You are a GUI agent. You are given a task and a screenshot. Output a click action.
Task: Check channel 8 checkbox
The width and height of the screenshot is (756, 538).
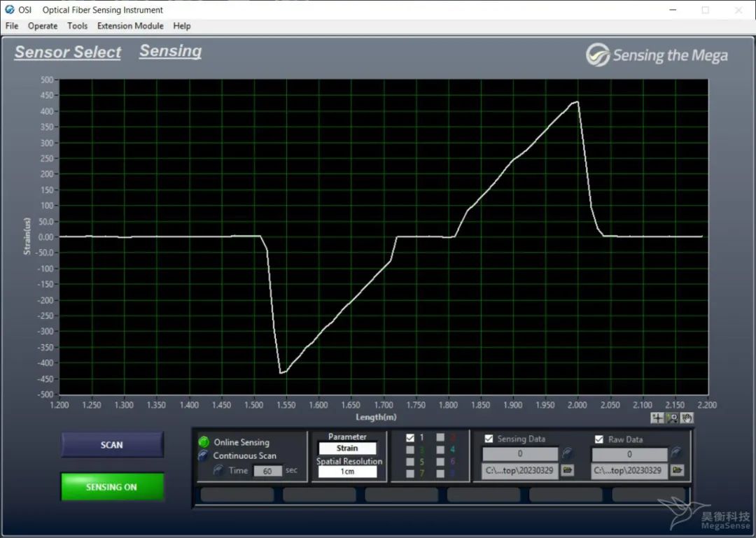[x=440, y=474]
